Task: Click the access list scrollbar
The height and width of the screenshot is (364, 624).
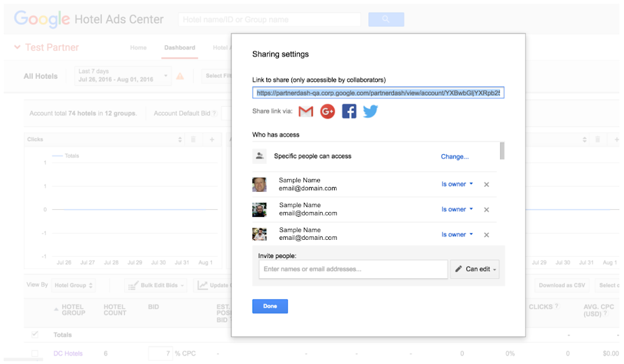Action: coord(502,151)
